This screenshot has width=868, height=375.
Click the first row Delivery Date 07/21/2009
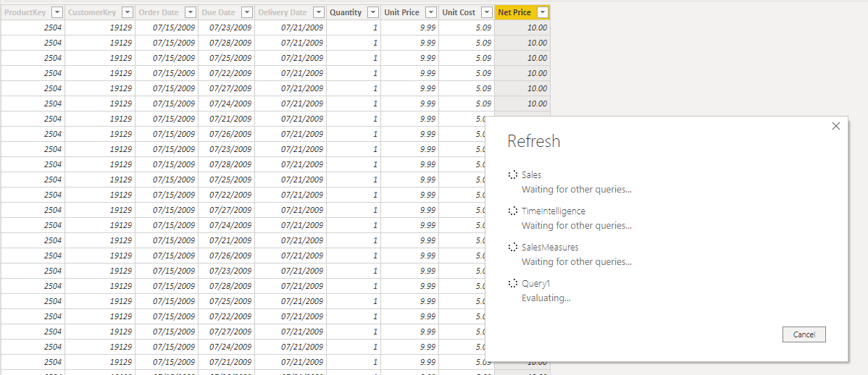[x=302, y=27]
